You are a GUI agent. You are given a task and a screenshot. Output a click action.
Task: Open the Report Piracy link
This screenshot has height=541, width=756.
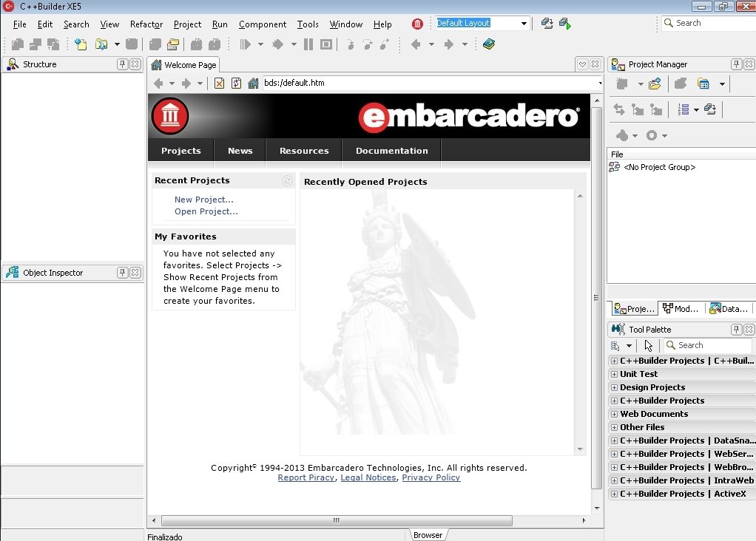[x=306, y=477]
